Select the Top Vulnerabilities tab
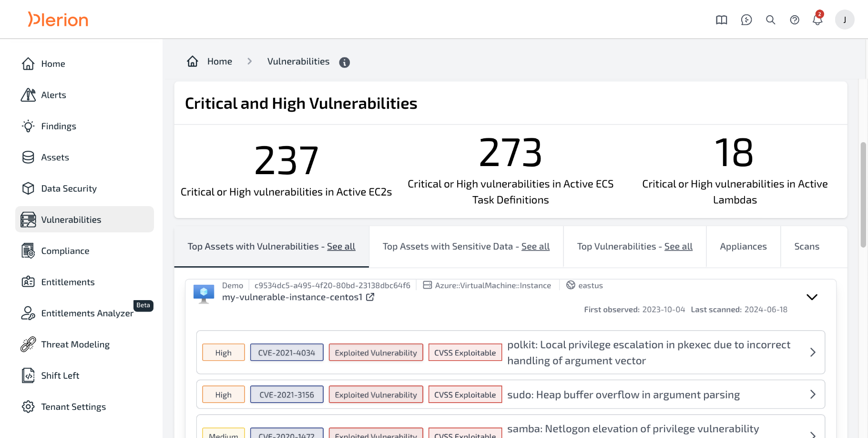This screenshot has width=868, height=438. point(635,247)
